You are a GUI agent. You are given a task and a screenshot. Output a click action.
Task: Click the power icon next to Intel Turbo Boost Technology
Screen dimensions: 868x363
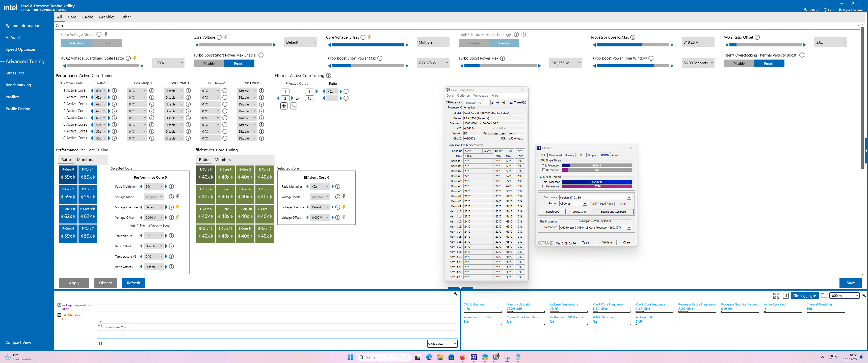pyautogui.click(x=524, y=34)
